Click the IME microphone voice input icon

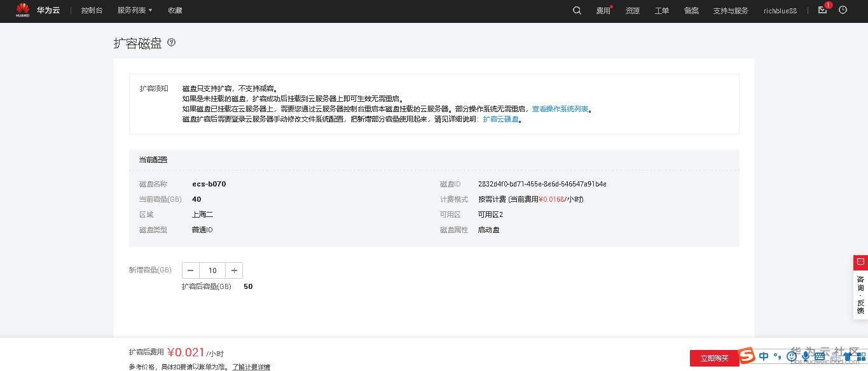pos(805,356)
